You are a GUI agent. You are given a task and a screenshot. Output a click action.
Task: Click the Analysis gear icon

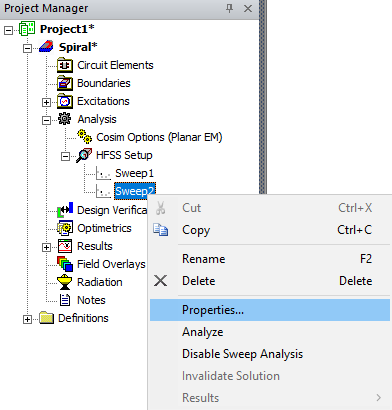pos(65,119)
